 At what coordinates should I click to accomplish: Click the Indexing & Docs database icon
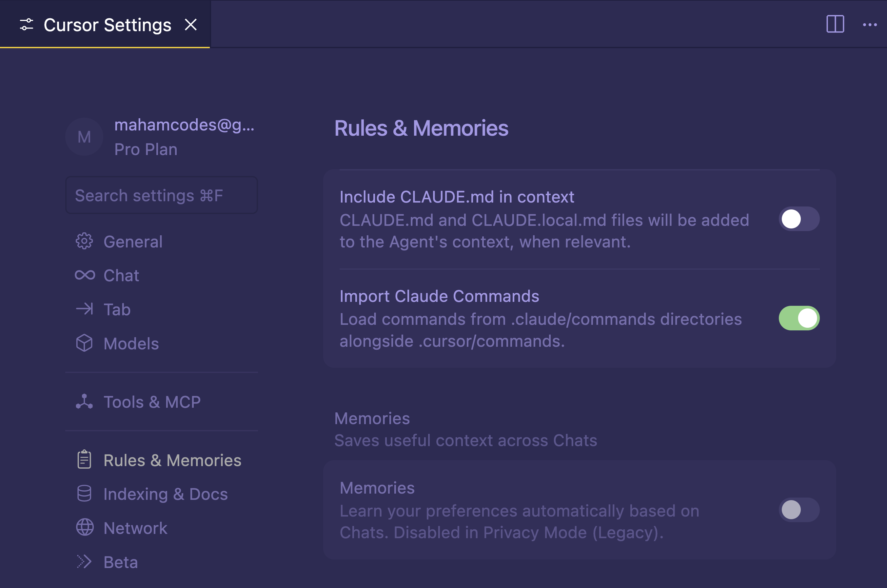pos(84,494)
